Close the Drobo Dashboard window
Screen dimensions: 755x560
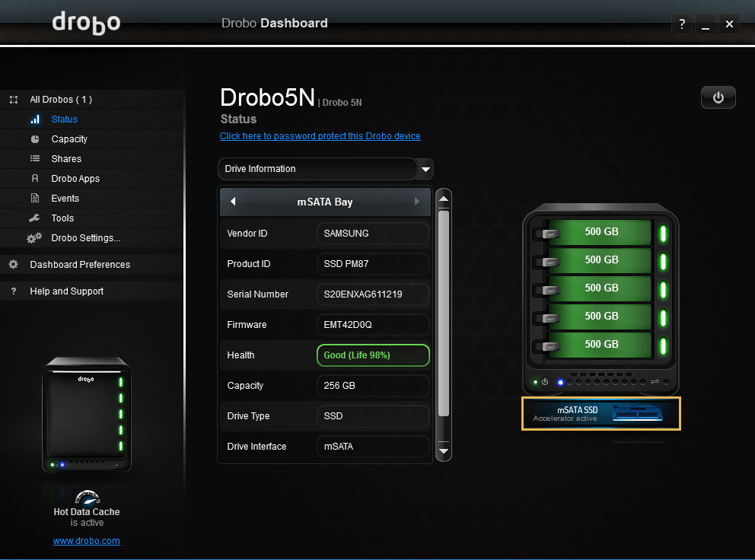729,24
